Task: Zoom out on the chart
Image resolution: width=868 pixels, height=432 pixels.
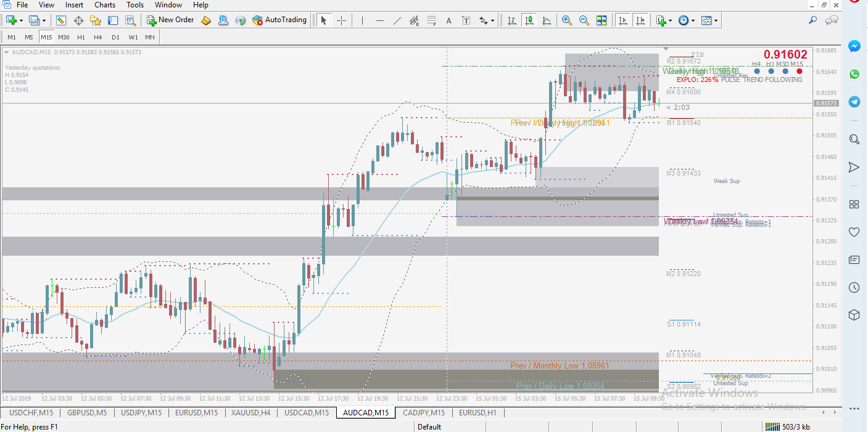Action: (584, 20)
